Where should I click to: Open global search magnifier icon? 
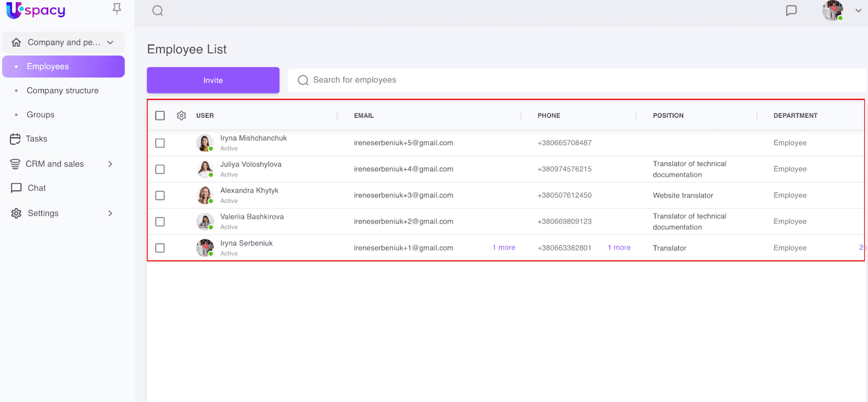157,11
